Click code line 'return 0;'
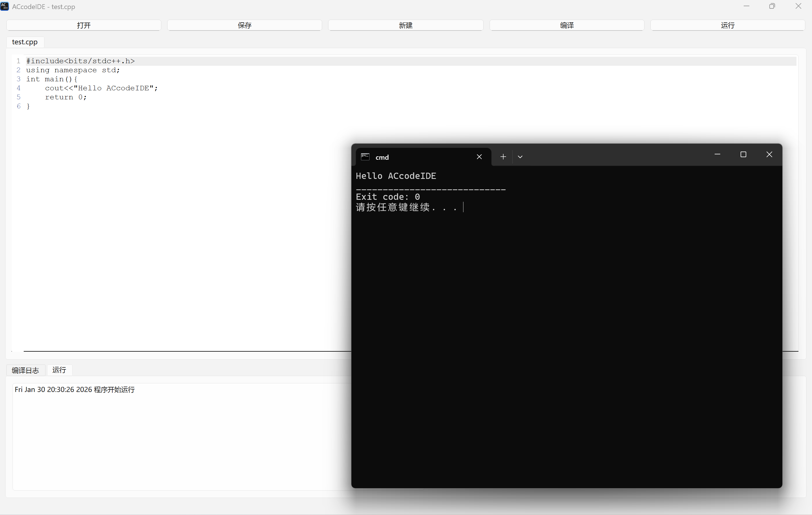This screenshot has width=812, height=515. [66, 97]
